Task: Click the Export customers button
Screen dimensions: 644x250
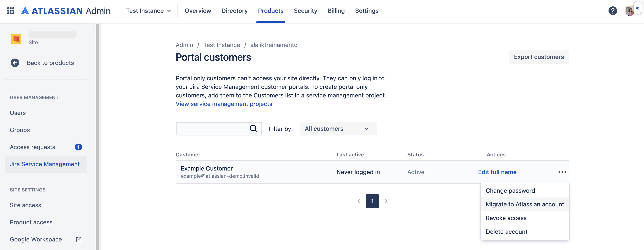Action: coord(539,57)
